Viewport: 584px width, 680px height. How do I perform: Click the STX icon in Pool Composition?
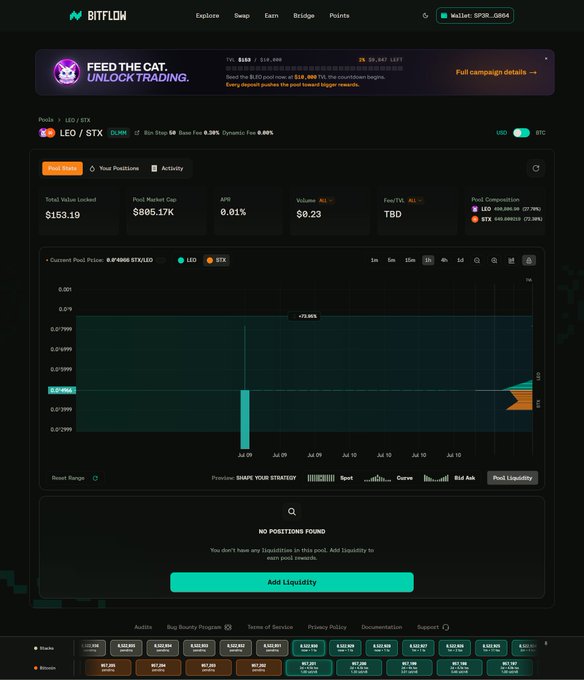pyautogui.click(x=475, y=219)
